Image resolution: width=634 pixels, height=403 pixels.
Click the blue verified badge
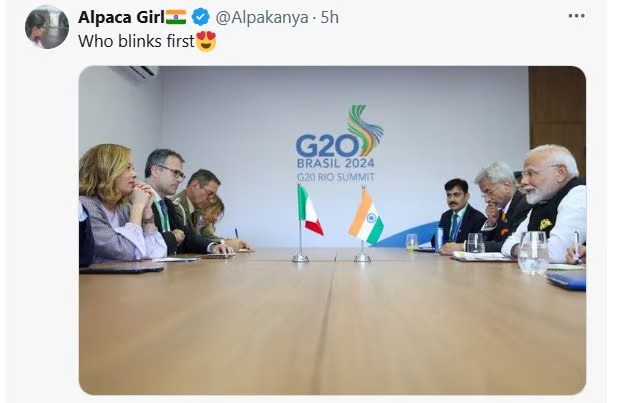(x=200, y=17)
